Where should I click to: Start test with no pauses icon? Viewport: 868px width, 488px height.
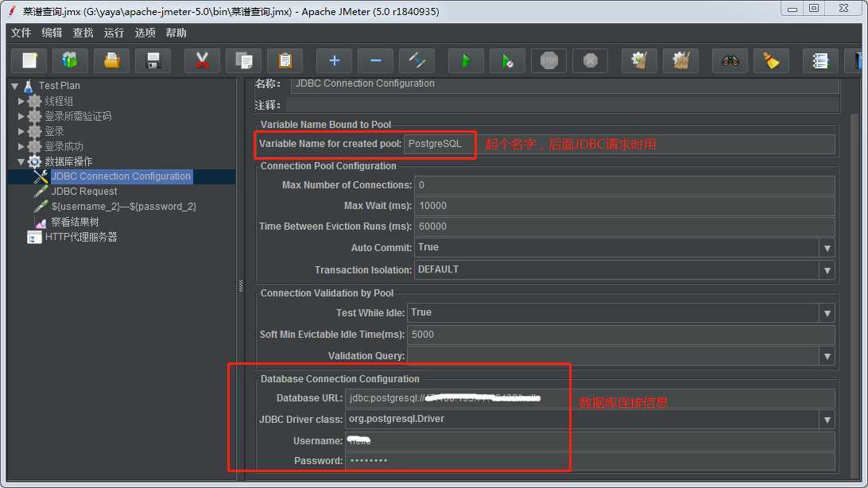click(x=507, y=60)
